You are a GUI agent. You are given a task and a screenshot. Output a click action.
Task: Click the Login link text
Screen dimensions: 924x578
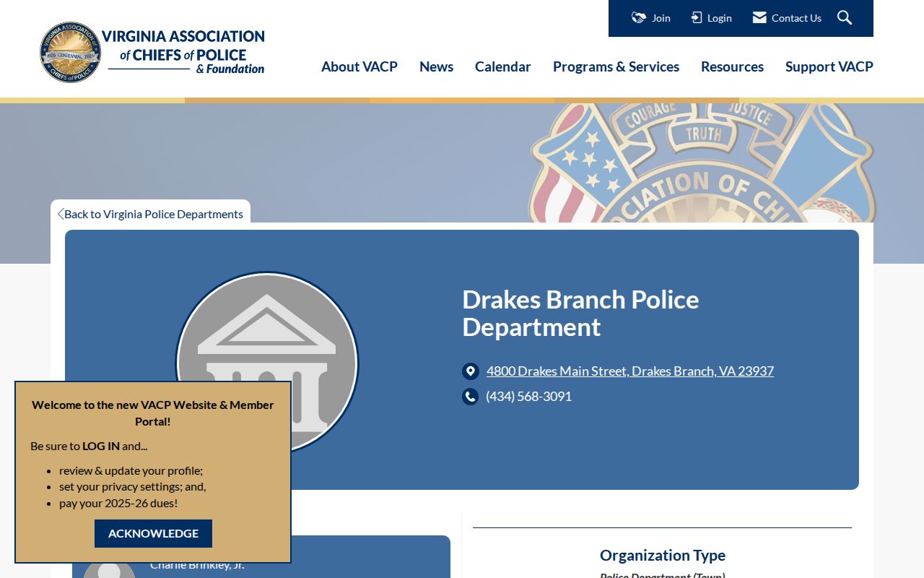[720, 18]
